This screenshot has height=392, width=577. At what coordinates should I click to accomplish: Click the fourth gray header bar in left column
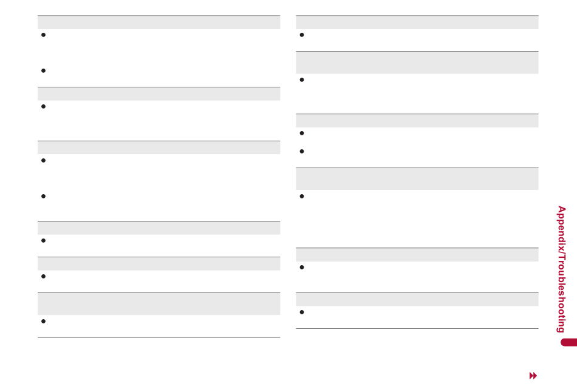pyautogui.click(x=159, y=228)
